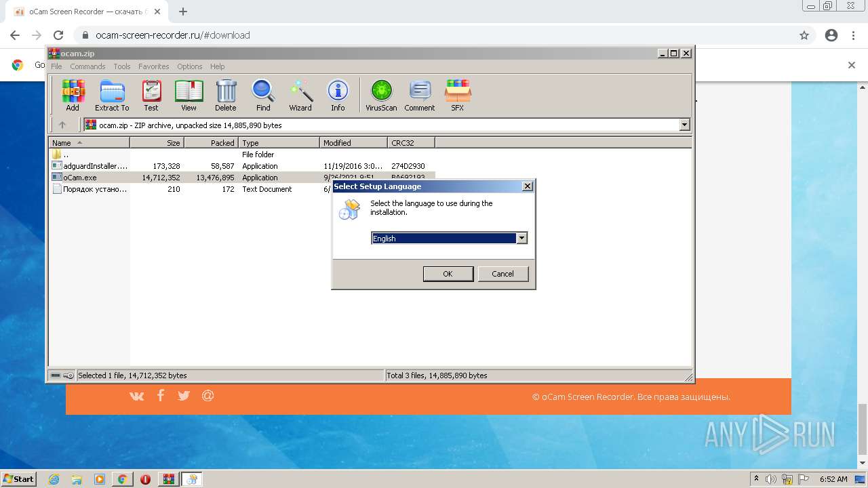Show hidden tray icons arrow
This screenshot has height=488, width=868.
[757, 479]
